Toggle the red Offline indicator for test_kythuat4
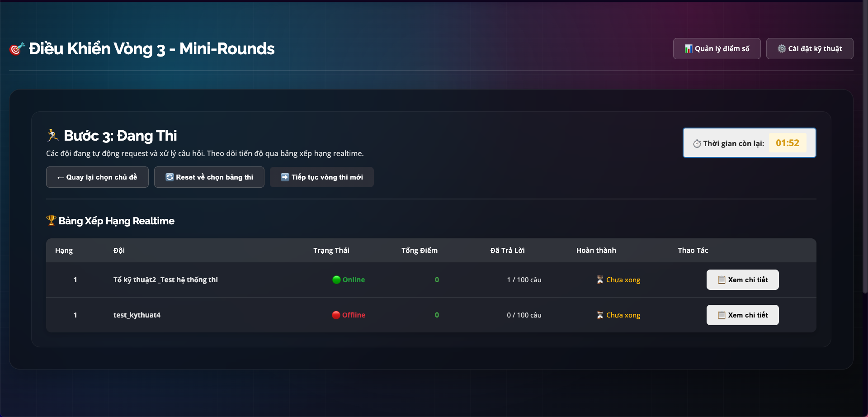Screen dimensions: 868x417 tap(336, 315)
